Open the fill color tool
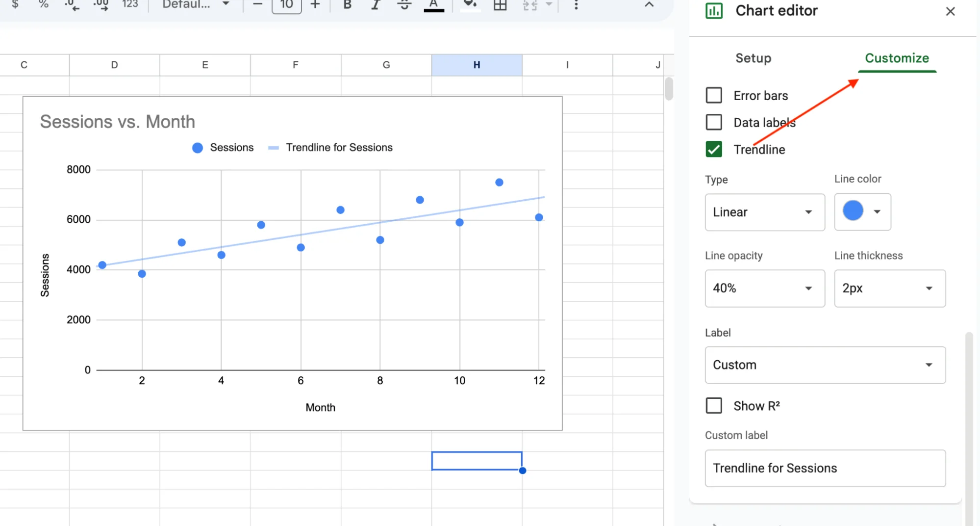Image resolution: width=980 pixels, height=526 pixels. (469, 5)
